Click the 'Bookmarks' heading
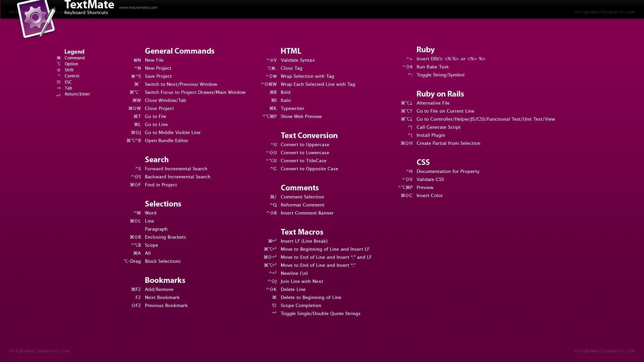The height and width of the screenshot is (362, 644). pos(165,280)
